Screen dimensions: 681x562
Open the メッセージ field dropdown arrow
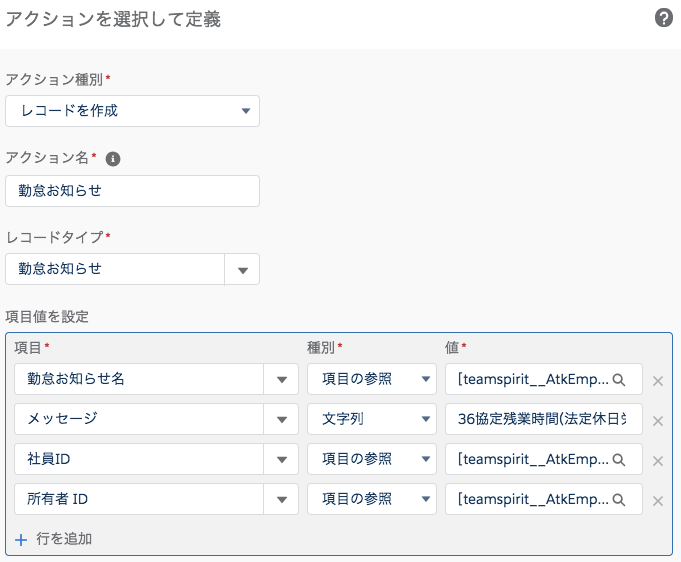(281, 419)
